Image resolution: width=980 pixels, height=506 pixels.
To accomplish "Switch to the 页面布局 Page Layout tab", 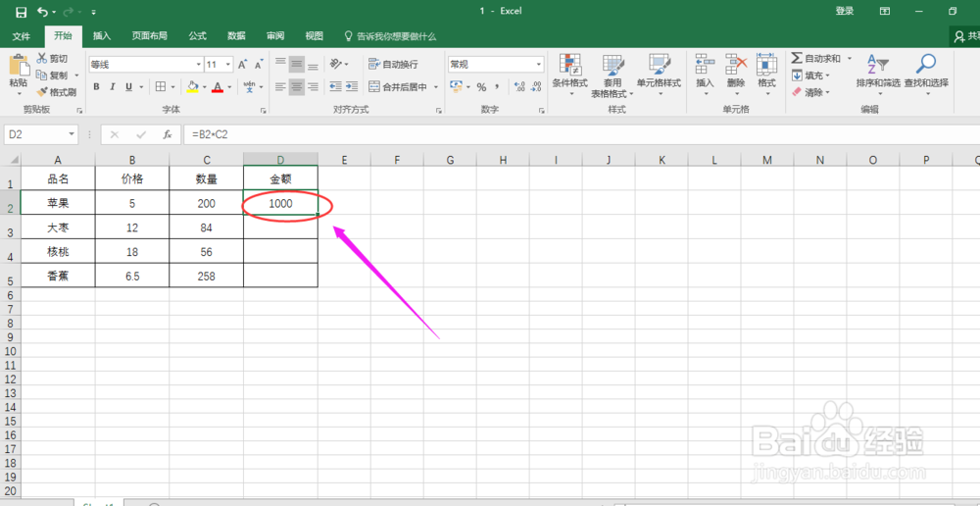I will [149, 36].
